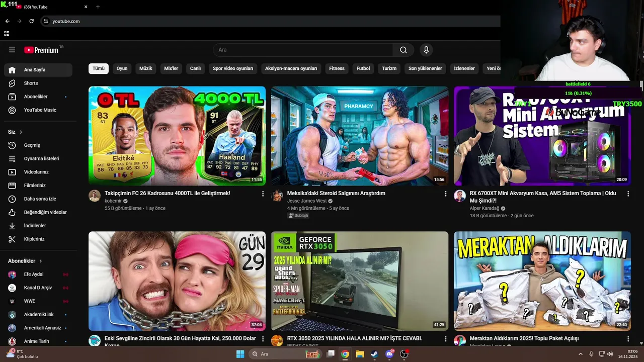Open options menu for kobemir FC 26 video
The height and width of the screenshot is (362, 644).
263,194
